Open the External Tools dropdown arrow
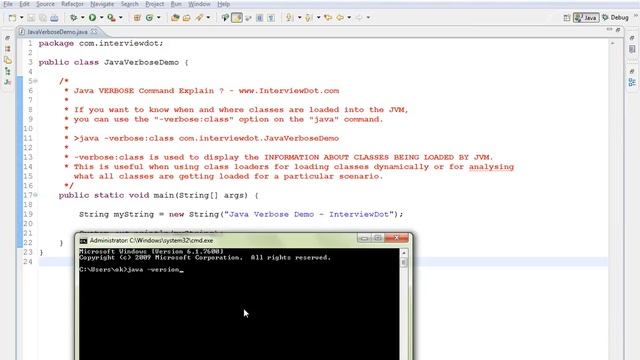 [121, 18]
